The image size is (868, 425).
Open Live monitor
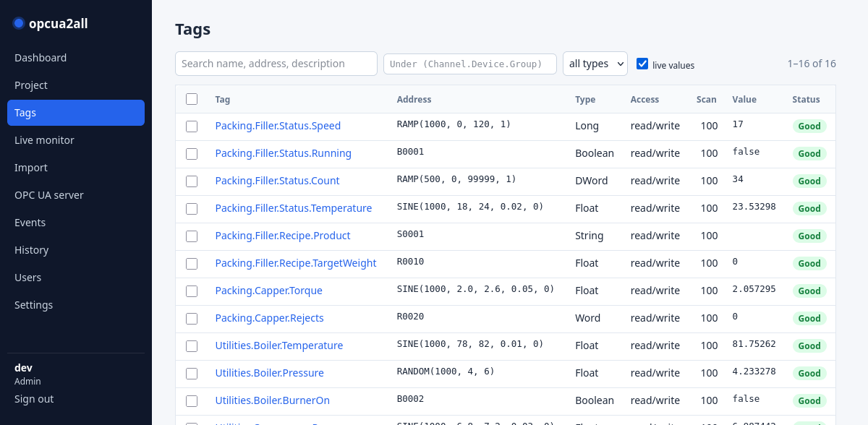point(76,140)
